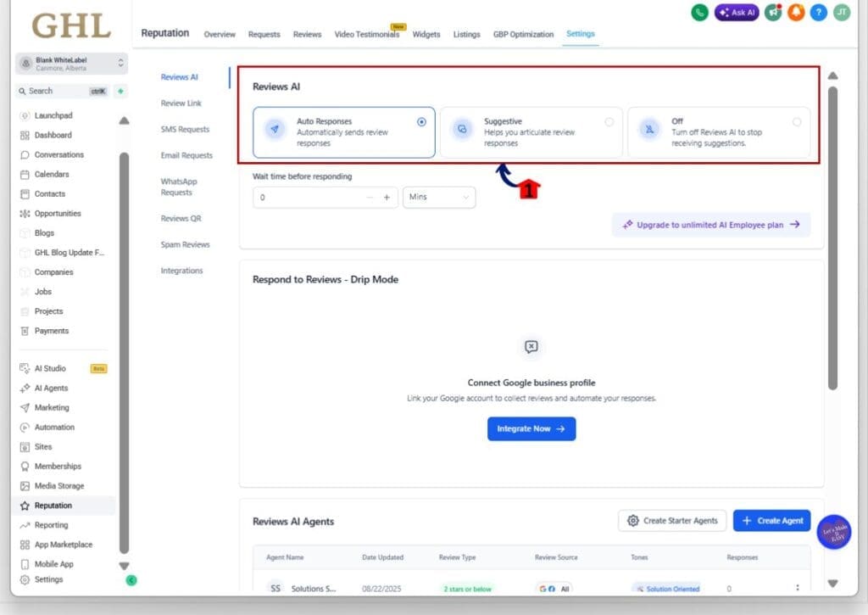
Task: Open the orange notifications bell
Action: pyautogui.click(x=796, y=12)
